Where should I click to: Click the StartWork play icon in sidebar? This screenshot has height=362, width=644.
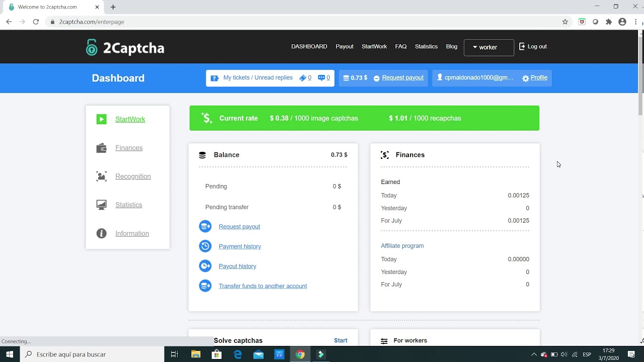click(x=102, y=119)
